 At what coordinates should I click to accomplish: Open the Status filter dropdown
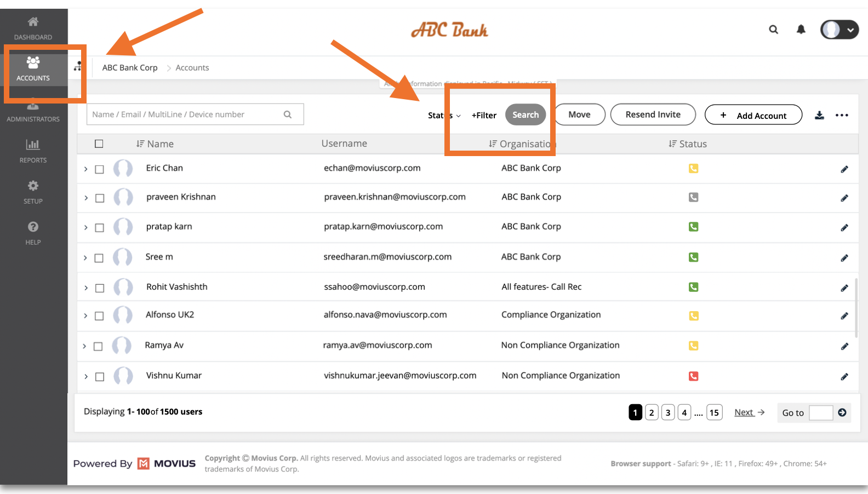pos(444,116)
